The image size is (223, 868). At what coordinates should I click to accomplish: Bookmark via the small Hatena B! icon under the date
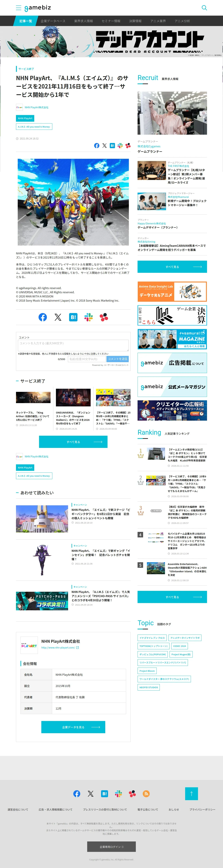[x=112, y=146]
